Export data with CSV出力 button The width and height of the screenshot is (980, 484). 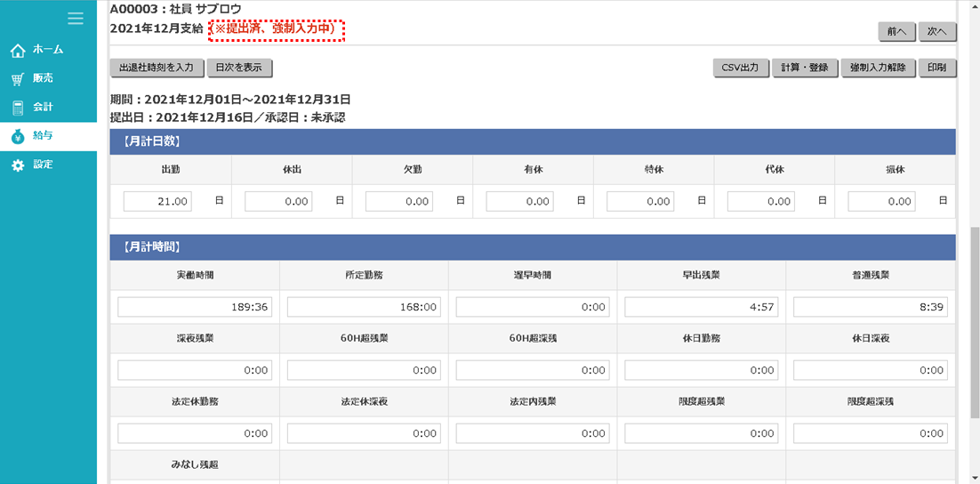pyautogui.click(x=740, y=68)
